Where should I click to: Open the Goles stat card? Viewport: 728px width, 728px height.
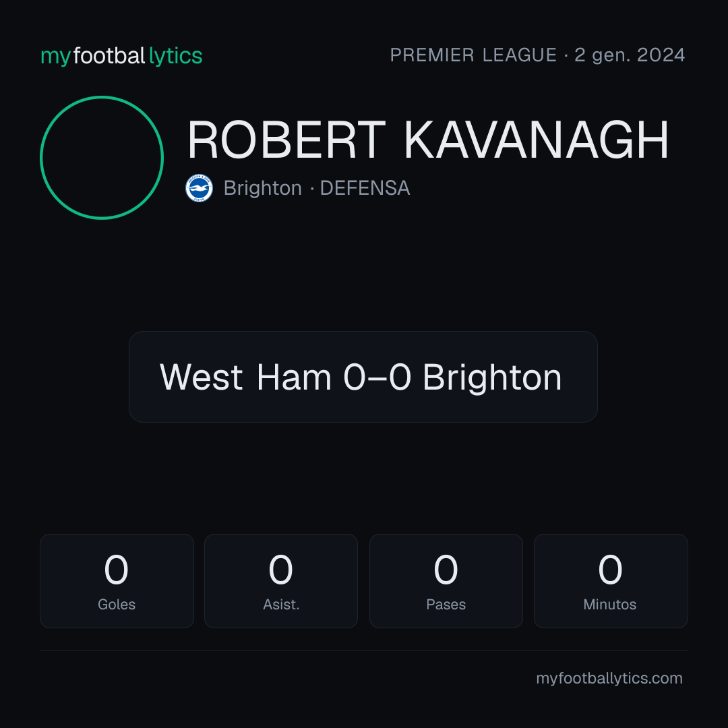[x=117, y=581]
